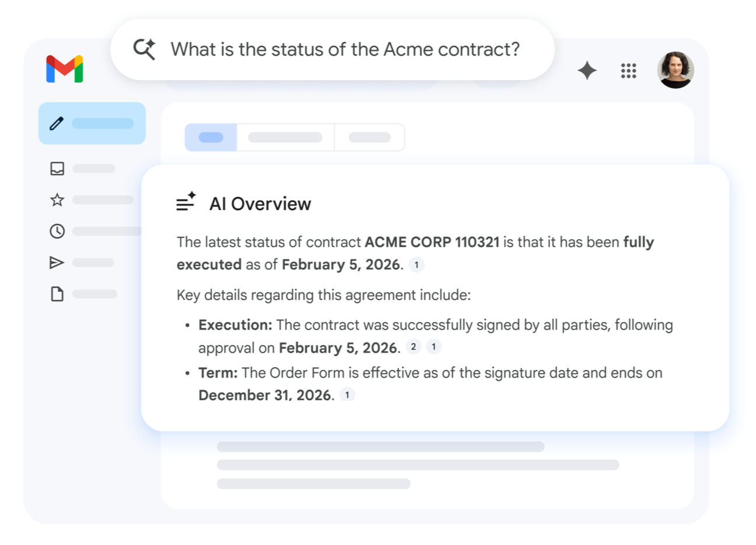Open the rightmost inbox tab

370,137
